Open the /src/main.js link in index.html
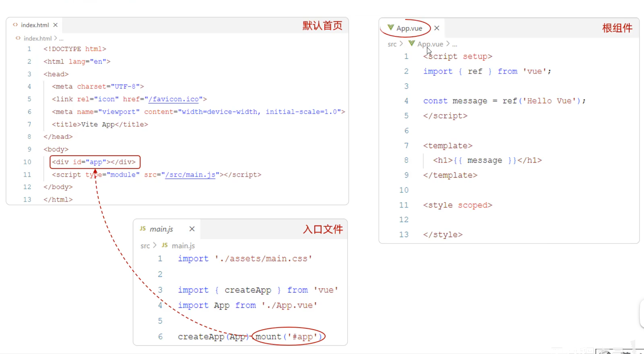The height and width of the screenshot is (354, 644). coord(190,175)
